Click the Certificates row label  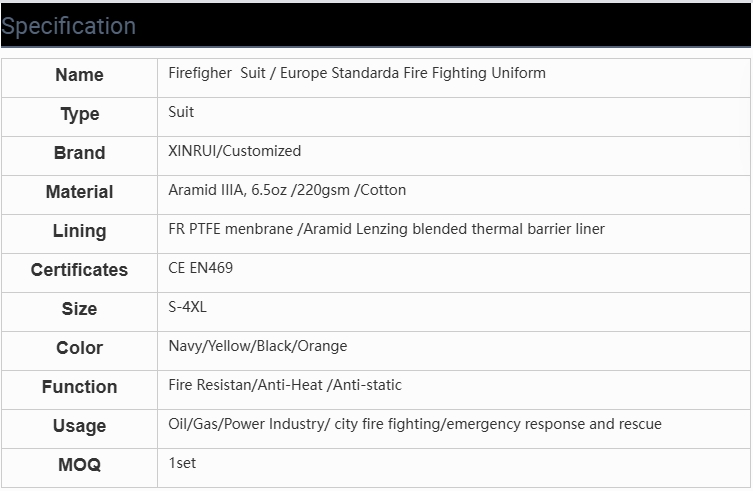(79, 270)
